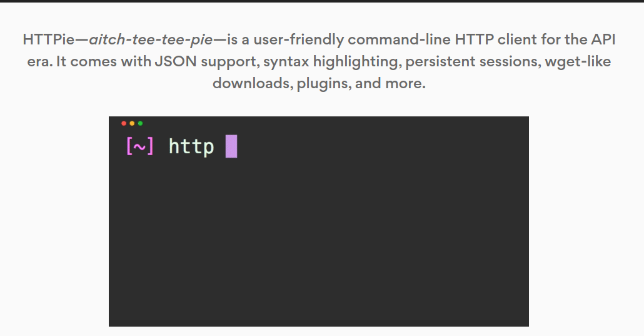Image resolution: width=644 pixels, height=336 pixels.
Task: Click the phrase syntax highlighting
Action: 316,62
